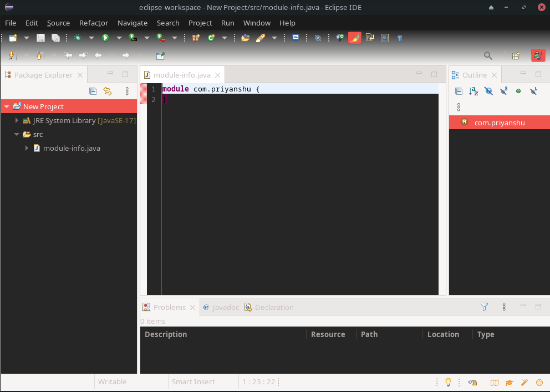Click the light bulb icon in the status bar

(448, 382)
